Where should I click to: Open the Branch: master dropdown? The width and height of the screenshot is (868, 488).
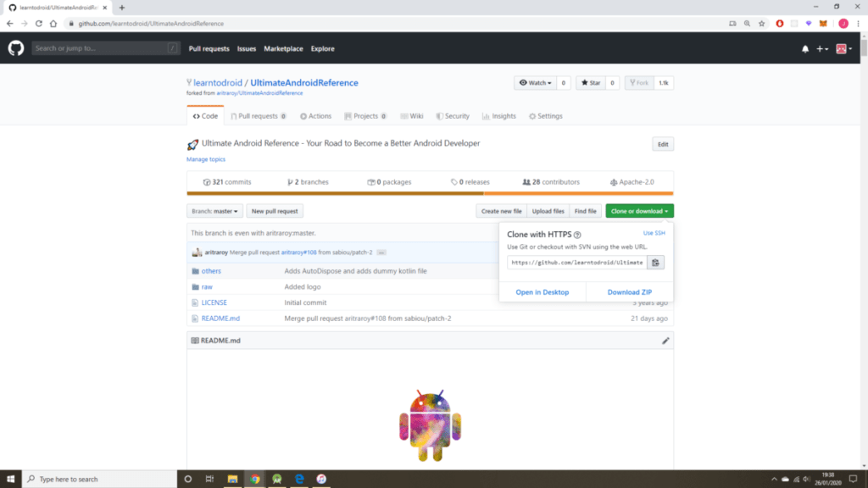coord(215,211)
